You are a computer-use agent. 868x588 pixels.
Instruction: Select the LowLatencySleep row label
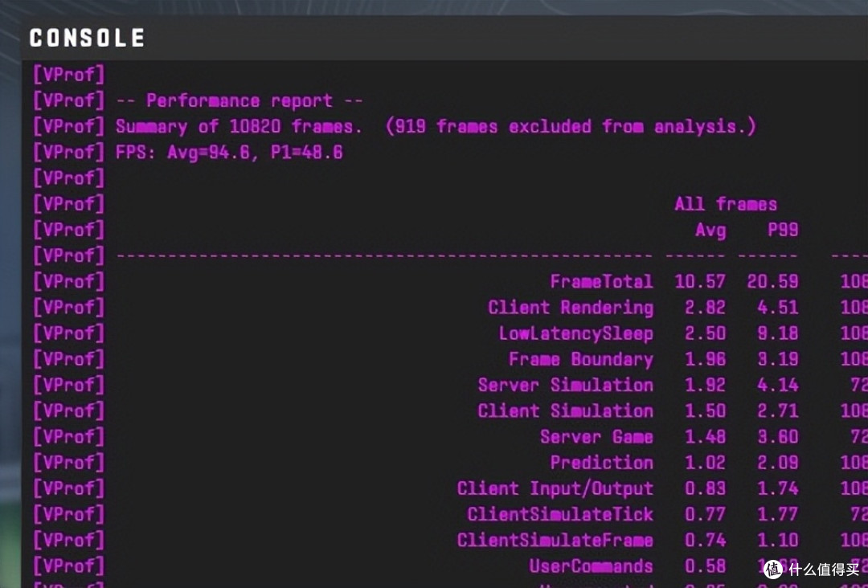pos(575,333)
